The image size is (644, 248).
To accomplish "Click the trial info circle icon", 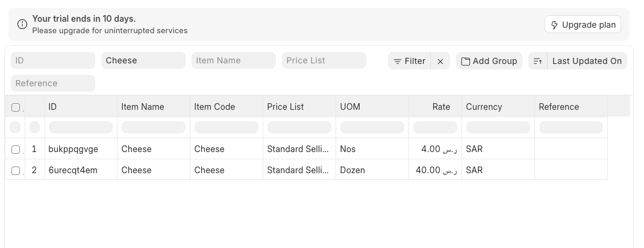I will (x=22, y=24).
